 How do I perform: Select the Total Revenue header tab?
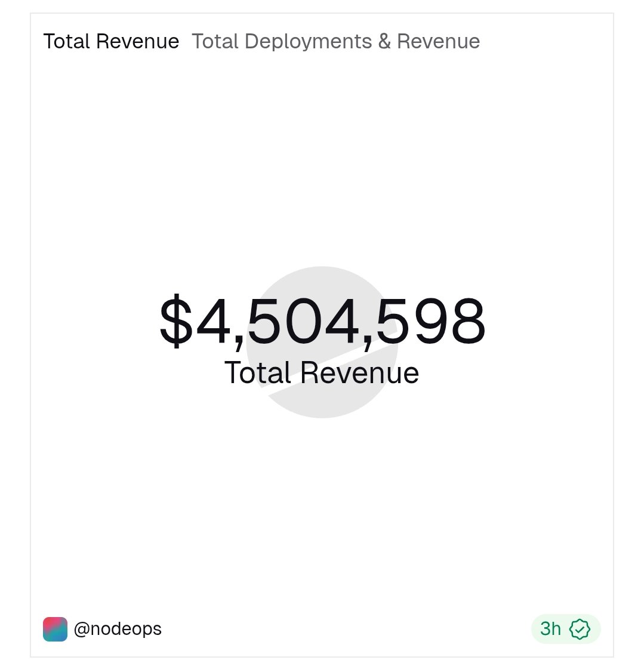pyautogui.click(x=112, y=41)
